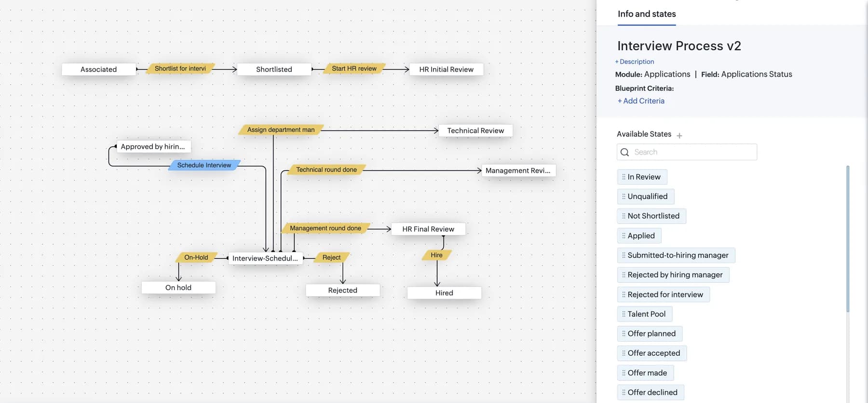This screenshot has height=403, width=868.
Task: Choose the Rejected for interview state
Action: [x=664, y=294]
